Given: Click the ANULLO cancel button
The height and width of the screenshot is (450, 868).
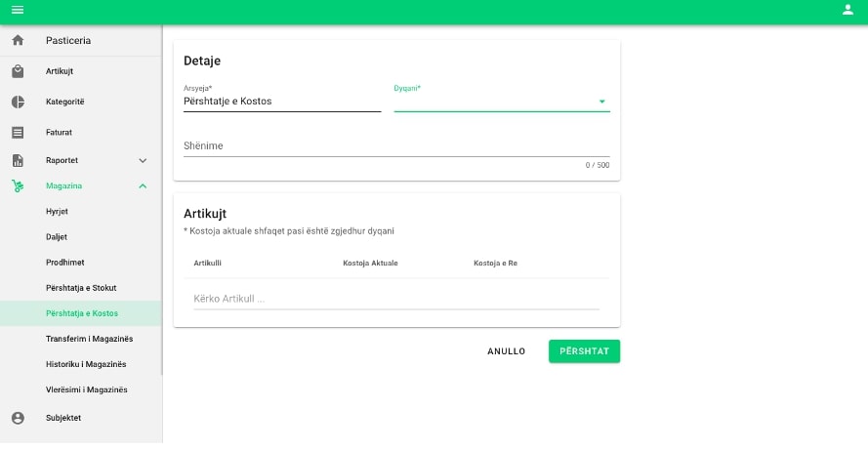Looking at the screenshot, I should coord(506,351).
